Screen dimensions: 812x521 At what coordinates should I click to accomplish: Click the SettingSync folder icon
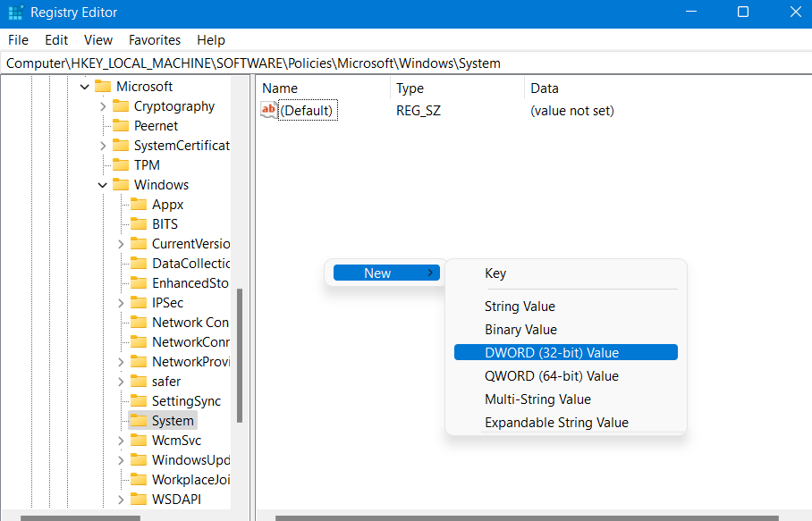coord(139,401)
